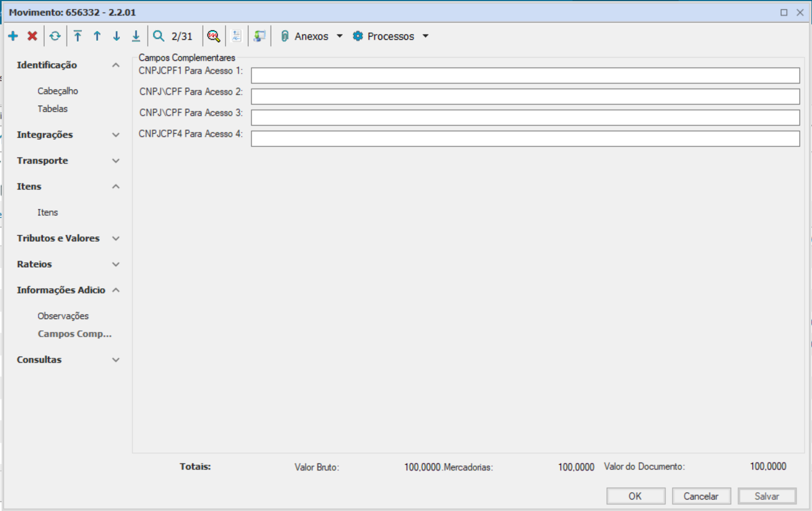
Task: Expand the Tributos e Valores section
Action: click(x=116, y=239)
